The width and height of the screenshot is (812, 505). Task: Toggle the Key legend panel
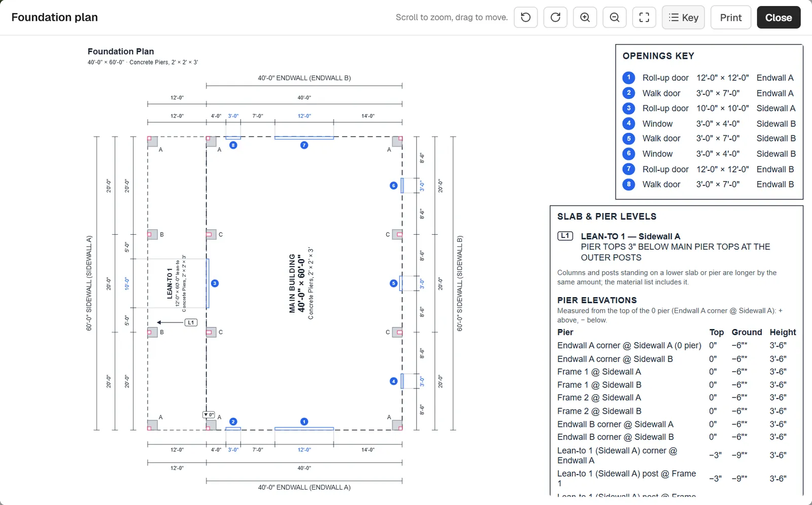(683, 17)
